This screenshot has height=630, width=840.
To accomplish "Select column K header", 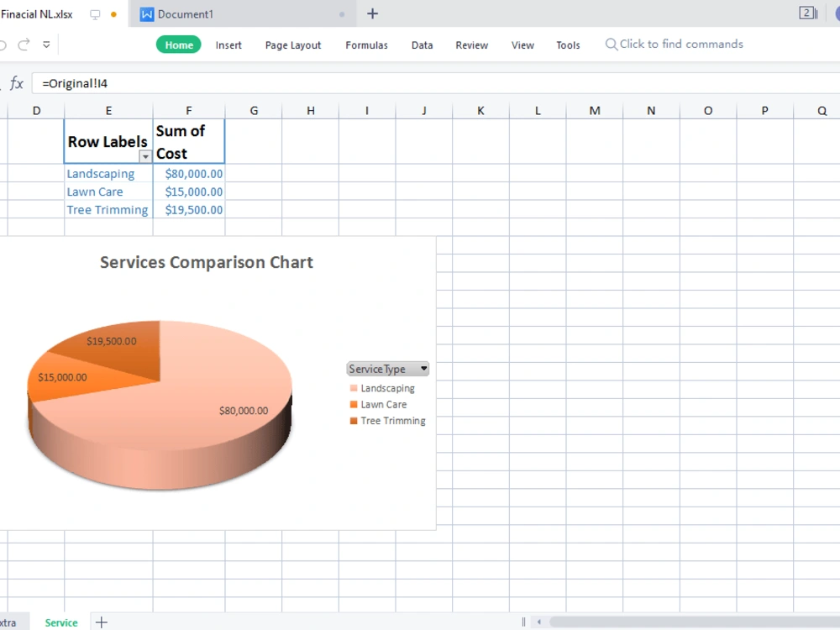I will (480, 111).
